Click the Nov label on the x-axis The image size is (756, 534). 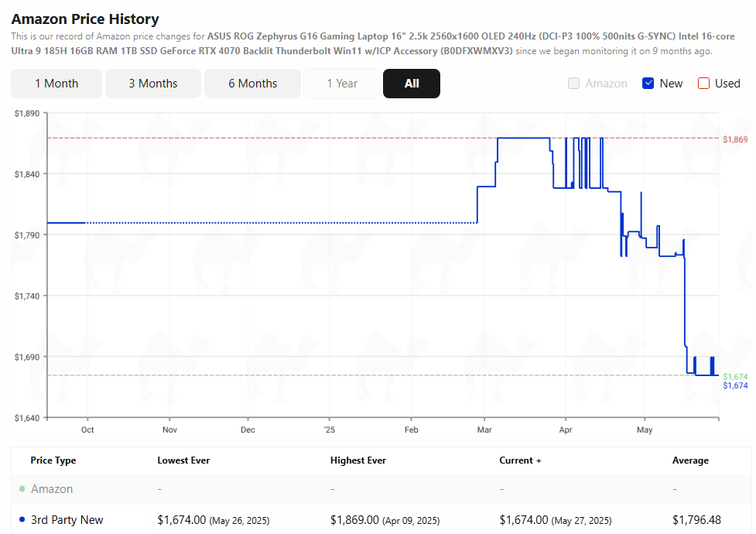pyautogui.click(x=169, y=430)
